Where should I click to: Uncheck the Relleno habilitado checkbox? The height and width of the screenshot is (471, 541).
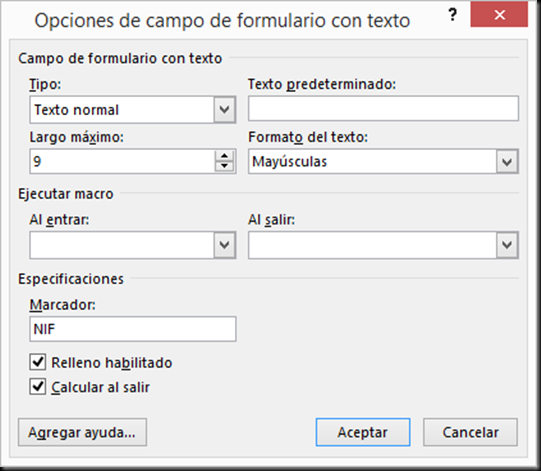(x=38, y=362)
